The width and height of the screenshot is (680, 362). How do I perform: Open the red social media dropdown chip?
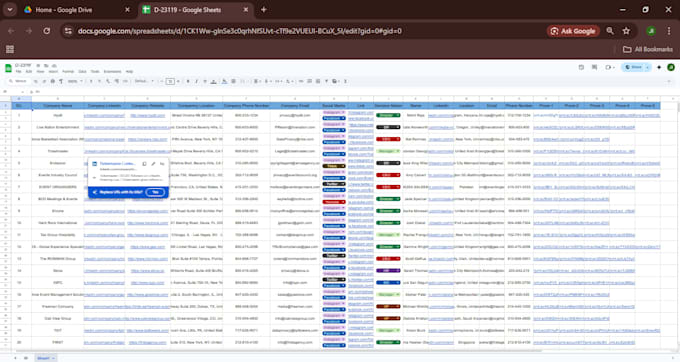click(x=334, y=202)
